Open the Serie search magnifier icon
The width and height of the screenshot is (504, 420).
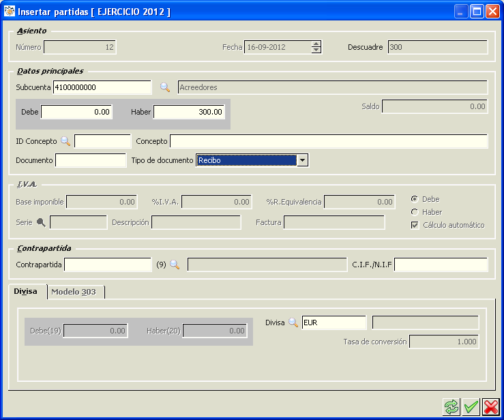pyautogui.click(x=41, y=222)
